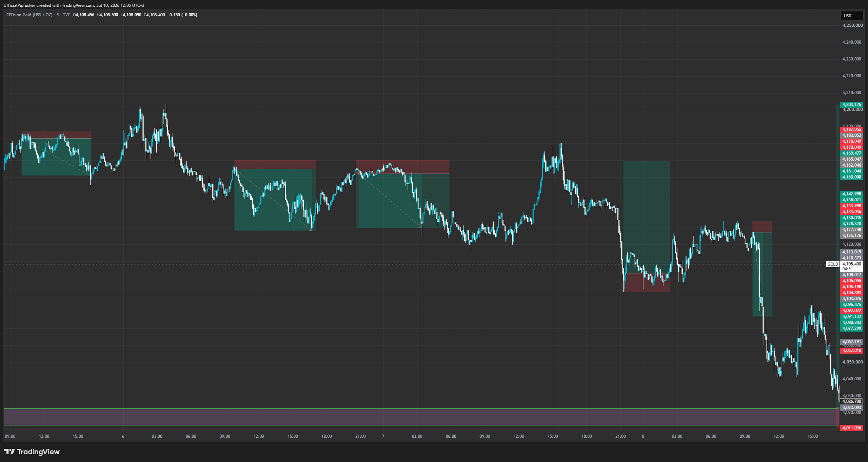Screen dimensions: 868x462
Task: Click the red price label 4,057.010
Action: [x=851, y=351]
